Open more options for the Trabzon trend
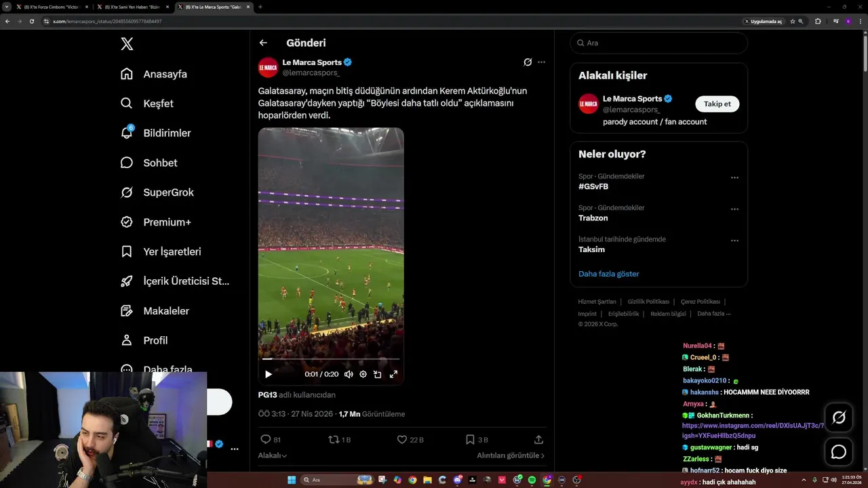The width and height of the screenshot is (868, 488). (734, 209)
